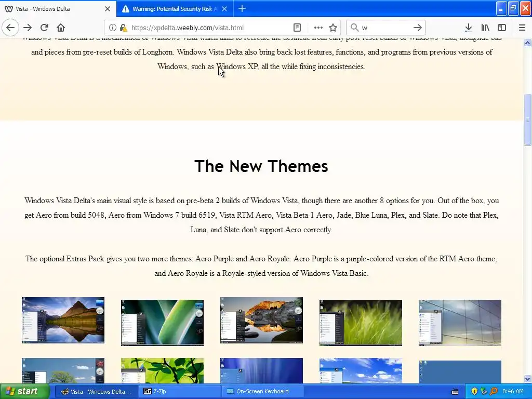Click The New Themes heading
The width and height of the screenshot is (532, 399).
[261, 166]
